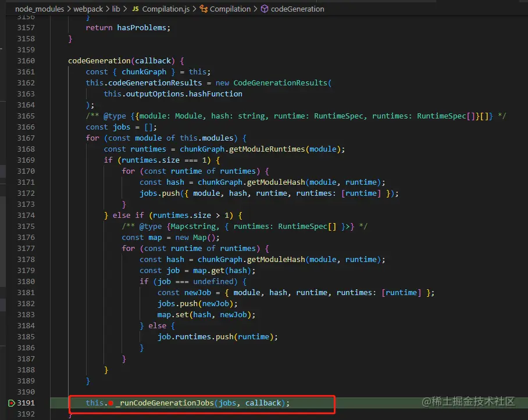528x420 pixels.
Task: Click the Compilation.js breadcrumb file
Action: tap(166, 9)
